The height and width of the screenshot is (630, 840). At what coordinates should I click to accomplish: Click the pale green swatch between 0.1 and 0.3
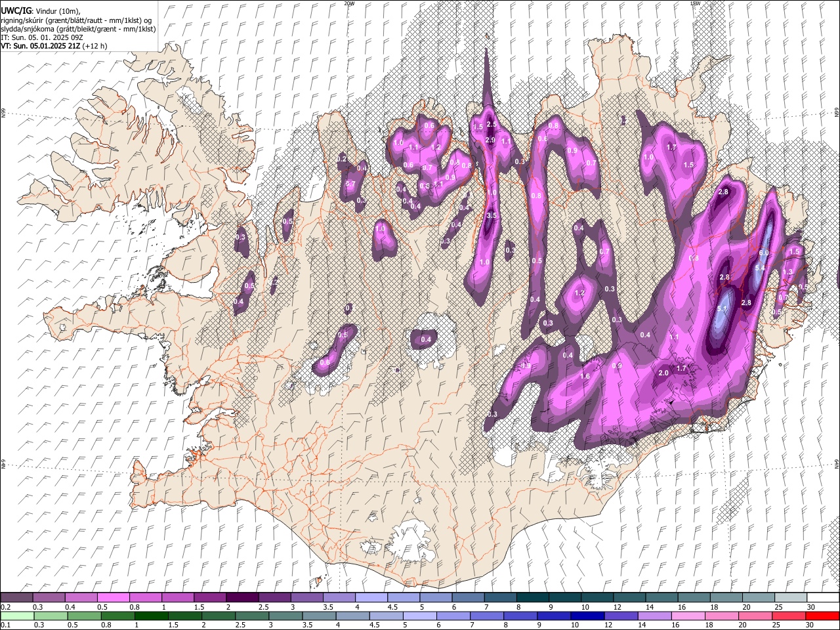16,616
